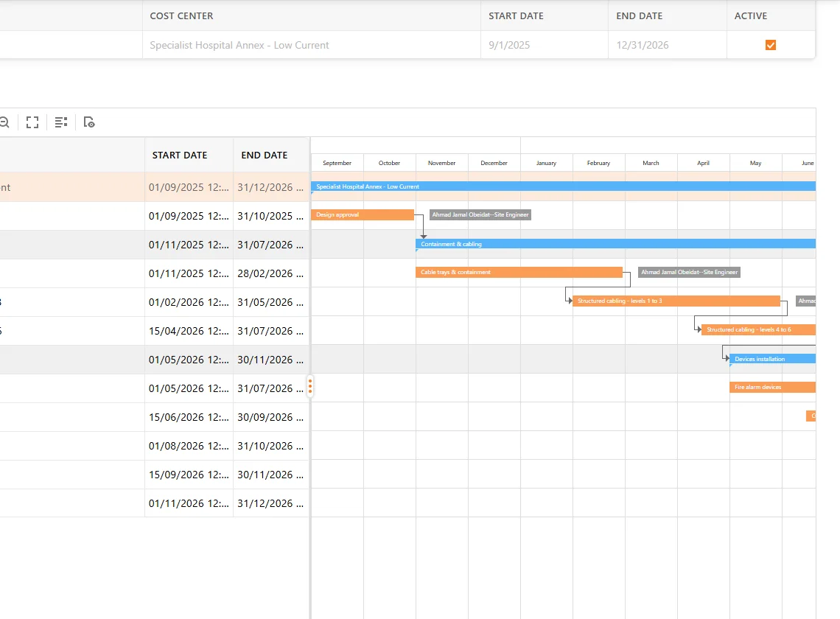Click start date cell 01/02/2026
This screenshot has width=840, height=619.
pyautogui.click(x=189, y=302)
